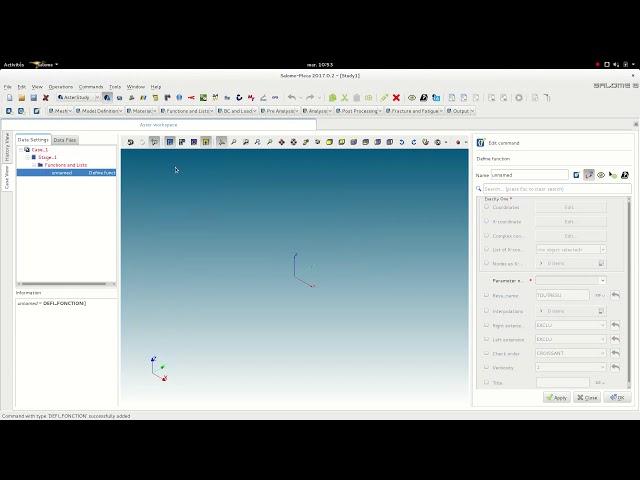
Task: Open the Operations menu
Action: (x=60, y=87)
